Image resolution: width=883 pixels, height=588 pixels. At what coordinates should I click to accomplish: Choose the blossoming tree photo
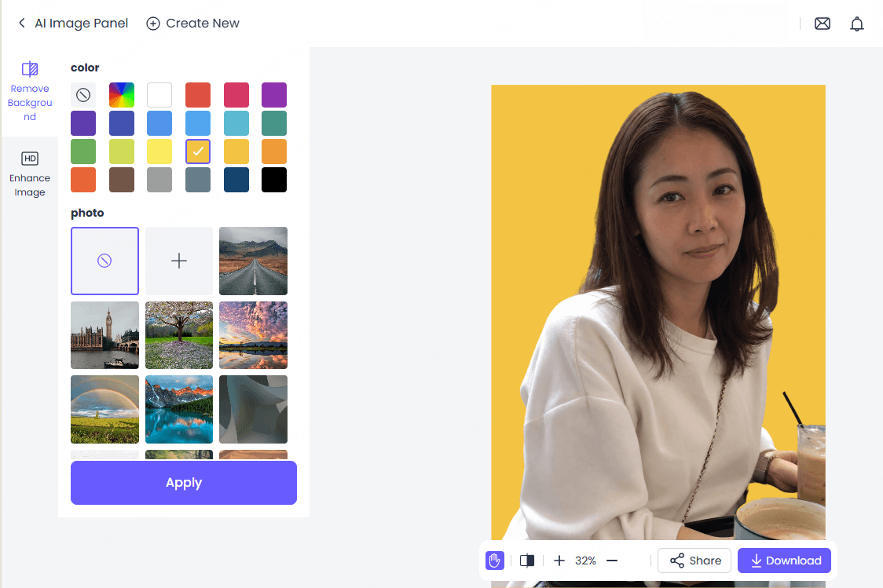coord(179,334)
